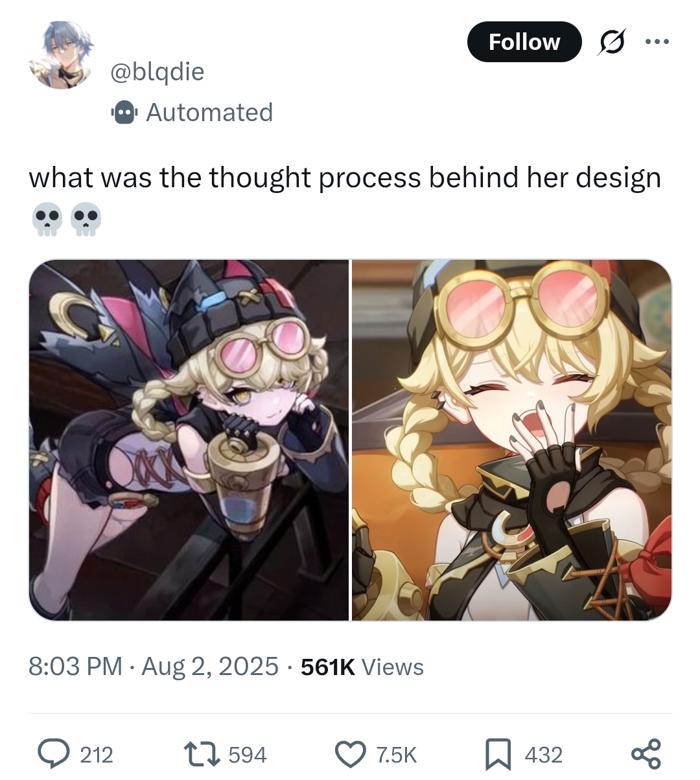Like the post with heart icon
This screenshot has height=780, width=700.
coord(351,754)
